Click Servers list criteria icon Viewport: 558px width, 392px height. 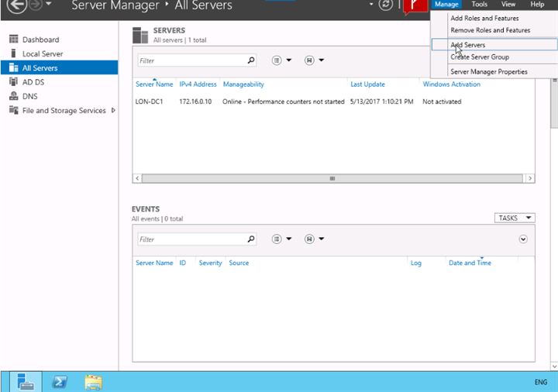point(277,60)
